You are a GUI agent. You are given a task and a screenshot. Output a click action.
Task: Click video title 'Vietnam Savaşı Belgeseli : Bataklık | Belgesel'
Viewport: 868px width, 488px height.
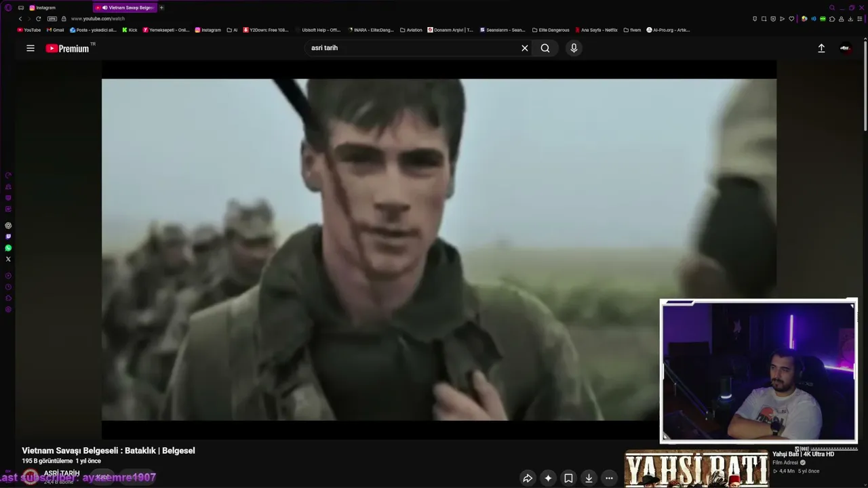click(x=108, y=451)
